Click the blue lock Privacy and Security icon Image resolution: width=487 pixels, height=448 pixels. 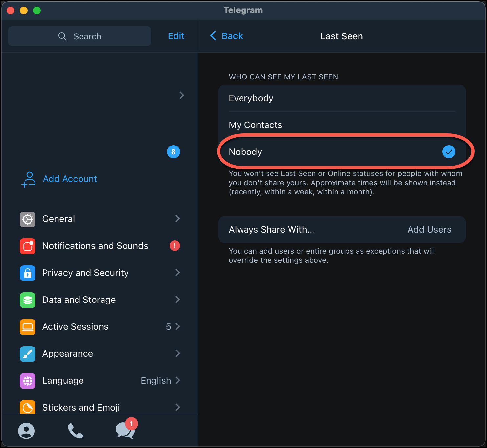tap(28, 273)
